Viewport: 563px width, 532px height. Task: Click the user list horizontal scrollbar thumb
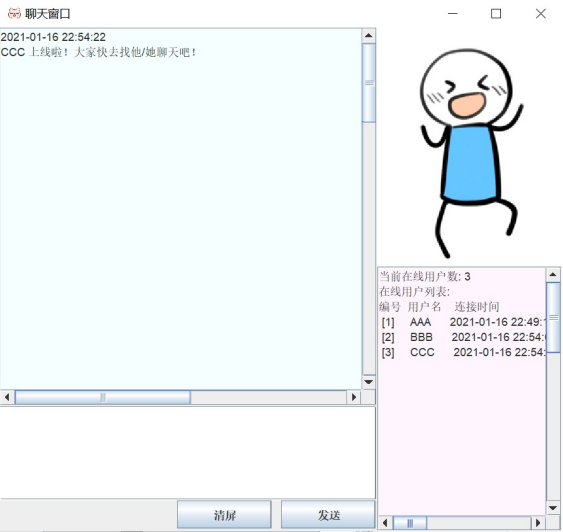tap(410, 523)
